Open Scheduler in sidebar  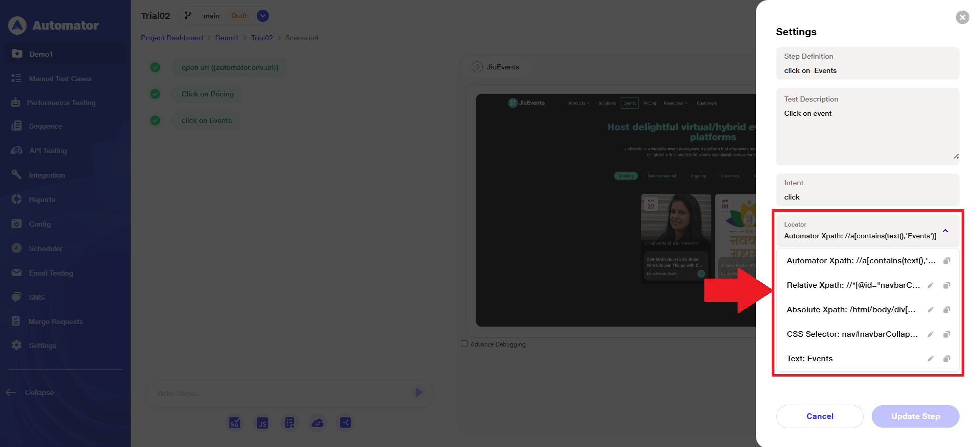coord(45,249)
